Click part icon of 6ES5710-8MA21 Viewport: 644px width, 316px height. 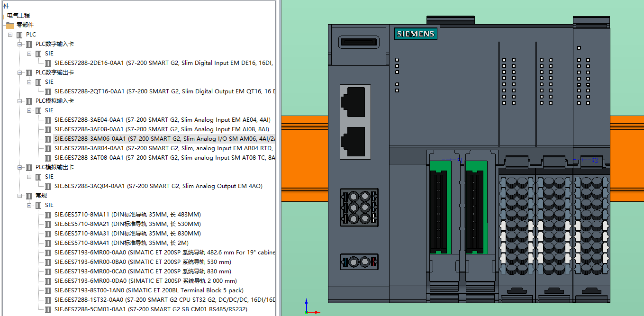tap(48, 224)
